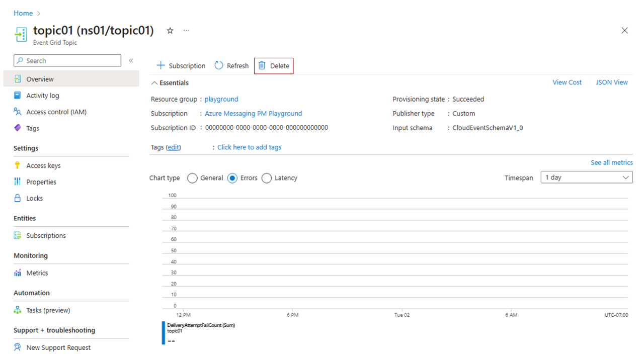Open the Tags section icon
Screen dimensions: 644x361
click(16, 128)
